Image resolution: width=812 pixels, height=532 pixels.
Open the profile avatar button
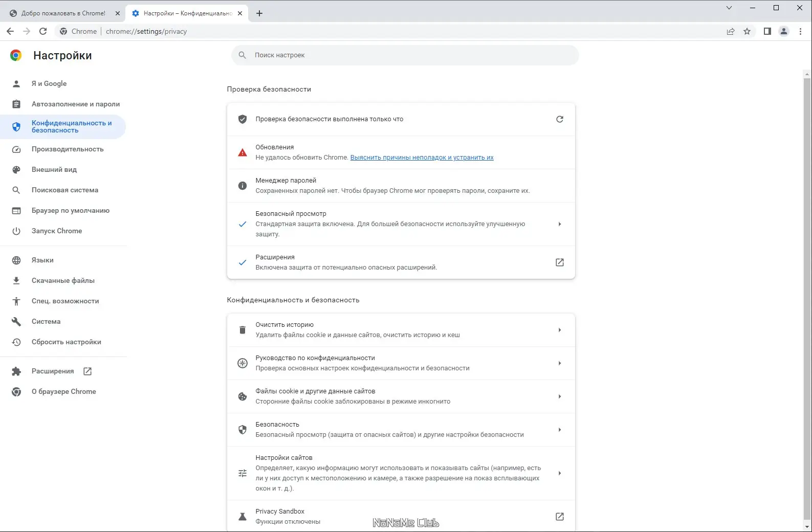click(x=784, y=31)
